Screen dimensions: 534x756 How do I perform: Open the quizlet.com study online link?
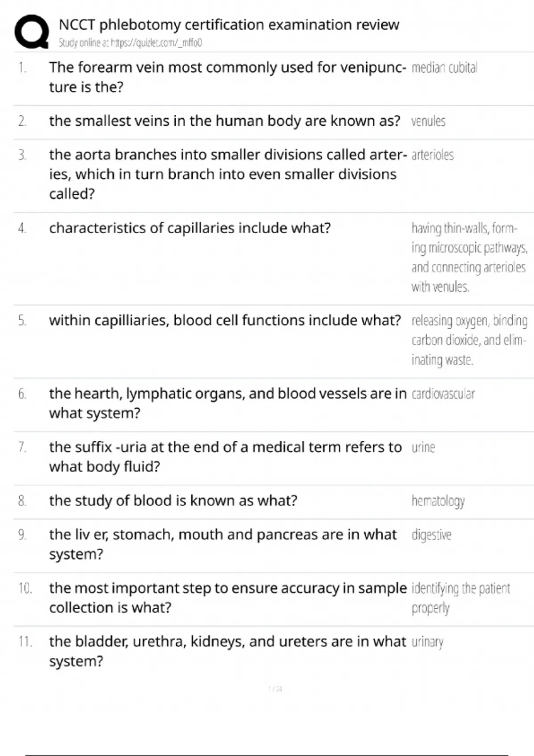coord(130,43)
